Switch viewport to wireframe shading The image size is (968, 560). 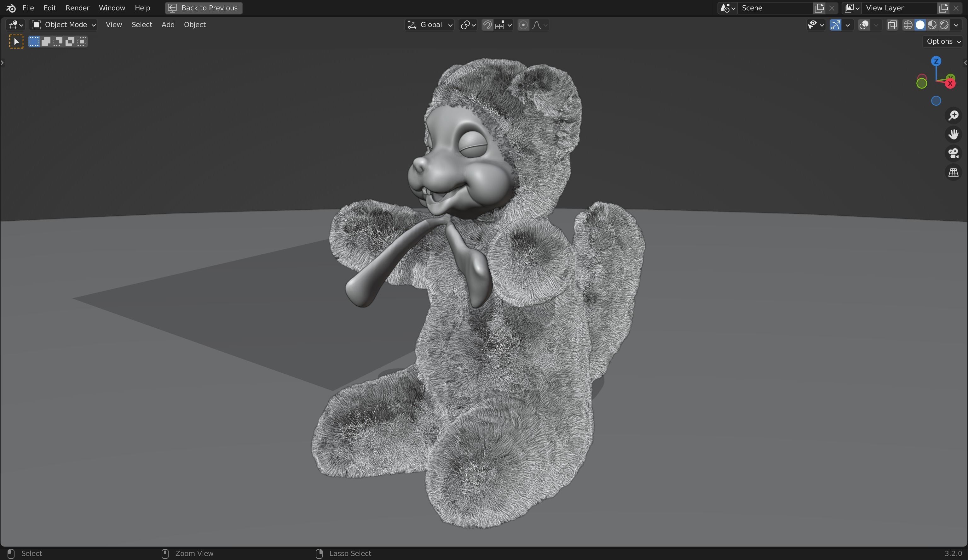point(908,25)
